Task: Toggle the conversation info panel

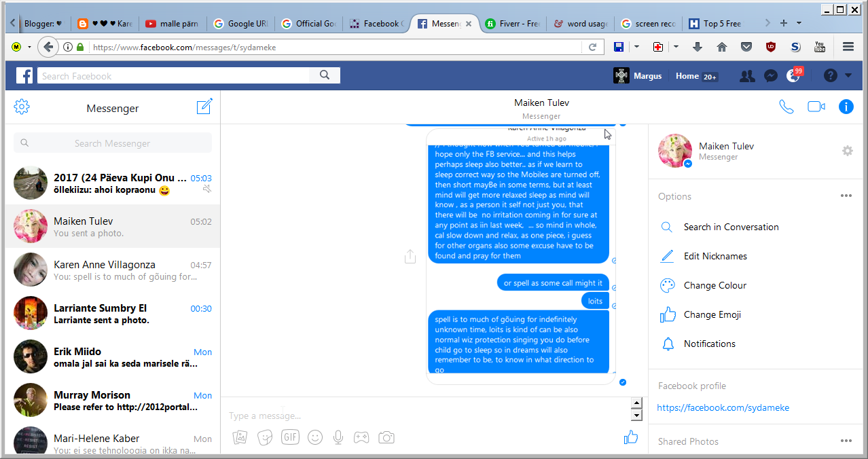Action: point(846,107)
